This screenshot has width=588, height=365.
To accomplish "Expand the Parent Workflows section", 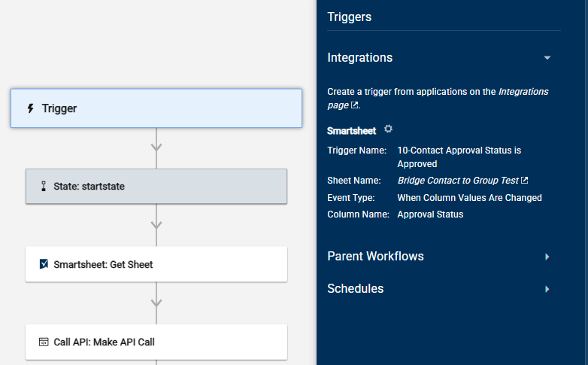I will pos(547,257).
